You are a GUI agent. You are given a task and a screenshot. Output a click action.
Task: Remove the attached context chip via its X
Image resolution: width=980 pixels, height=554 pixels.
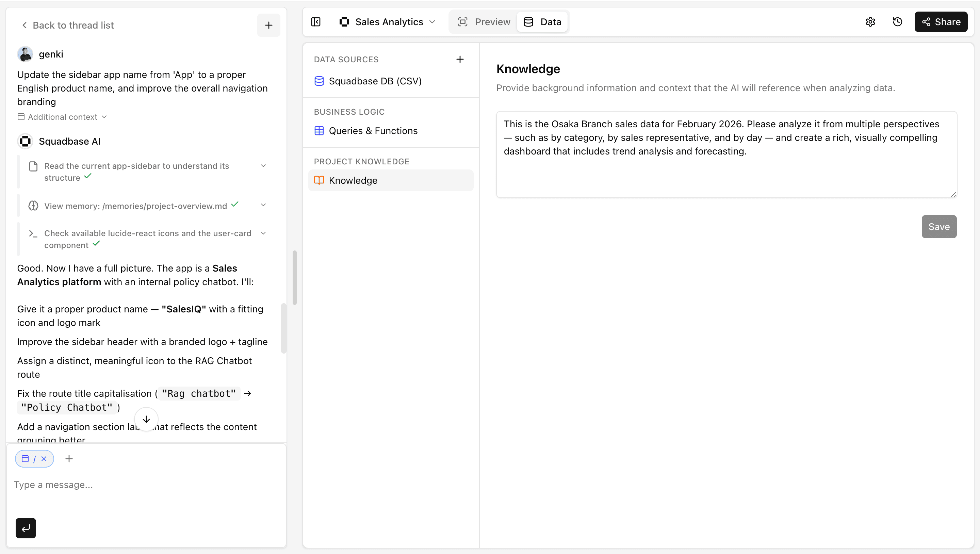point(44,458)
